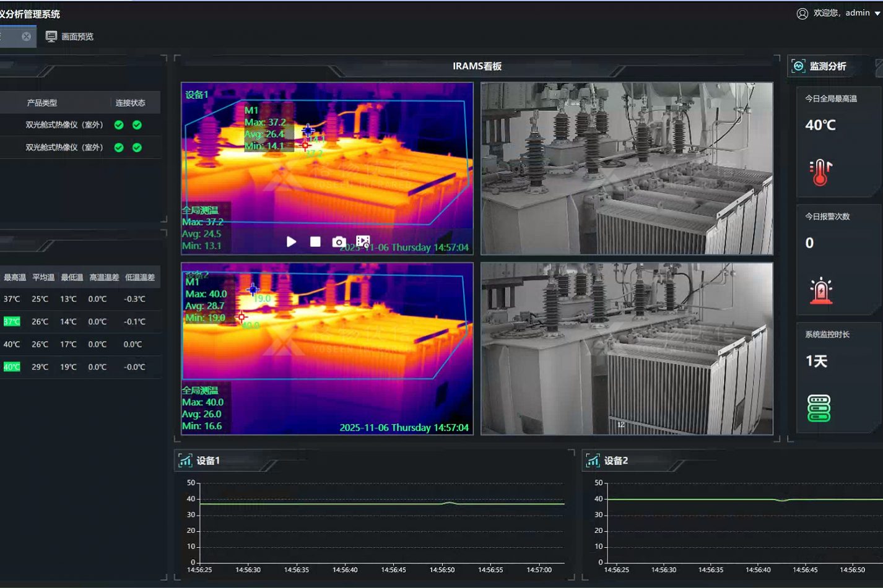Stop the 设备1 thermal video stream
This screenshot has width=883, height=588.
pyautogui.click(x=315, y=241)
